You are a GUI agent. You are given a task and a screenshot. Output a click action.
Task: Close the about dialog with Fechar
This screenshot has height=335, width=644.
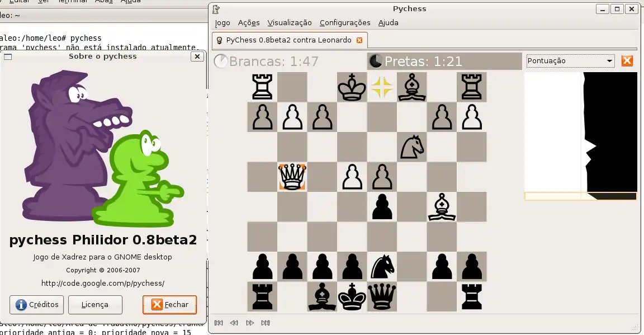[x=169, y=305]
